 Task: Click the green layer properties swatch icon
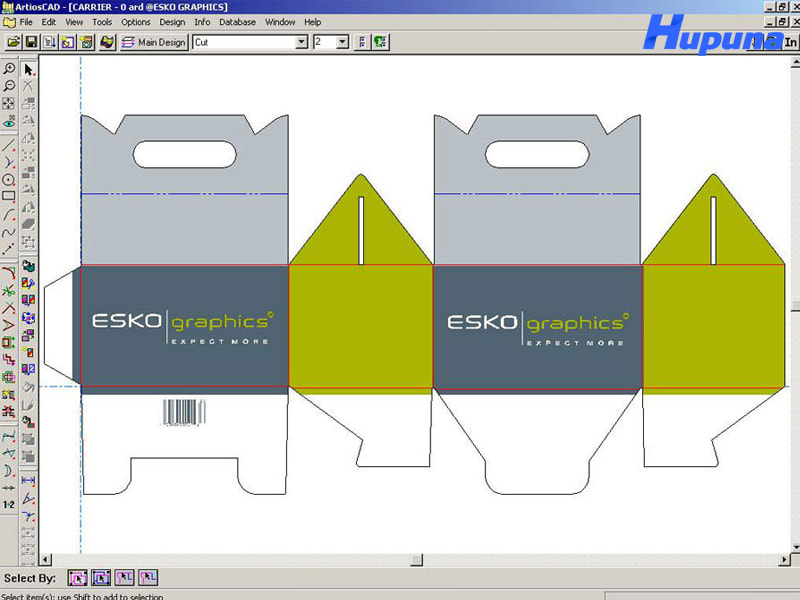(380, 42)
